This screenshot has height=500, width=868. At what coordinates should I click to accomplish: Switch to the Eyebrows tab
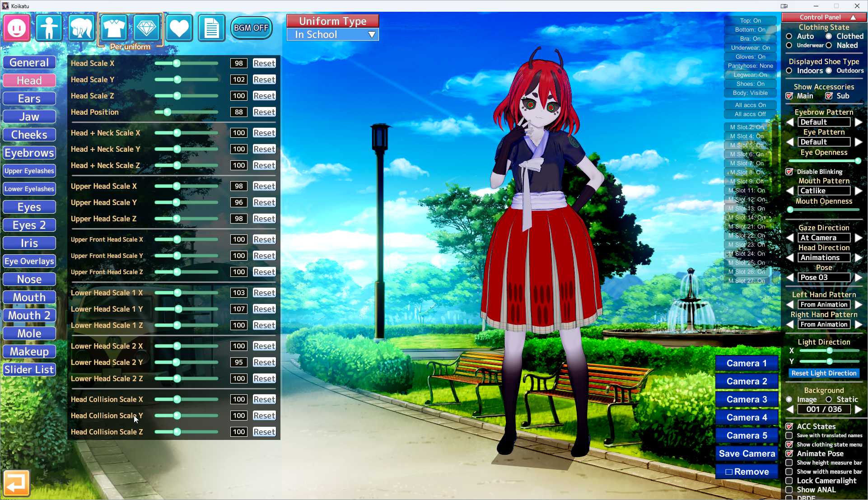pos(29,153)
